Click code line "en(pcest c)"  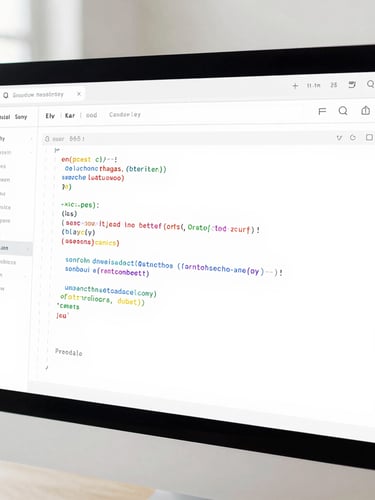(x=89, y=159)
